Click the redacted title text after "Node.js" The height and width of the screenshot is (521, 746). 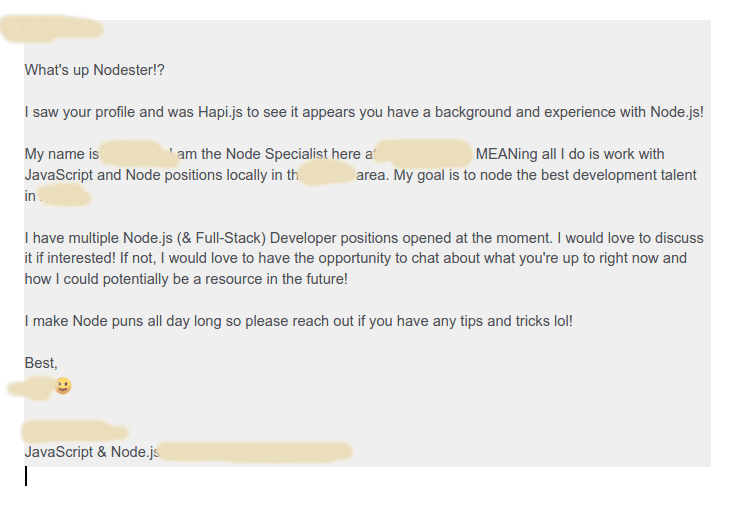click(255, 452)
